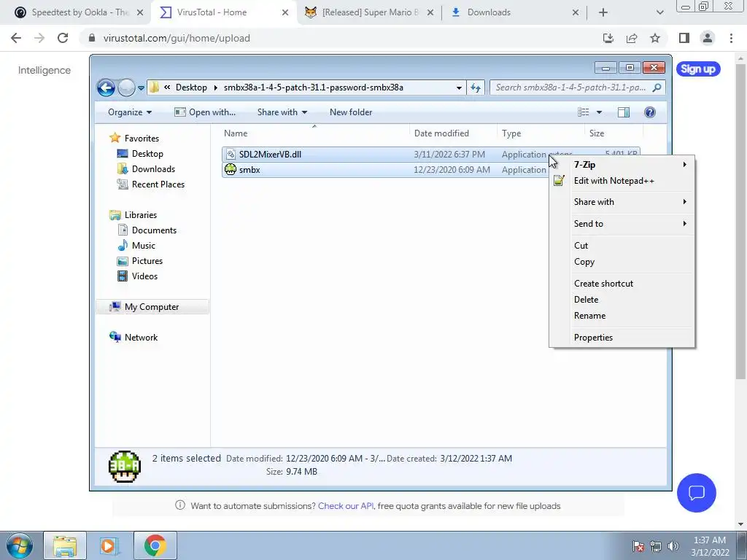This screenshot has height=560, width=747.
Task: Switch to the Downloads browser tab
Action: point(514,12)
